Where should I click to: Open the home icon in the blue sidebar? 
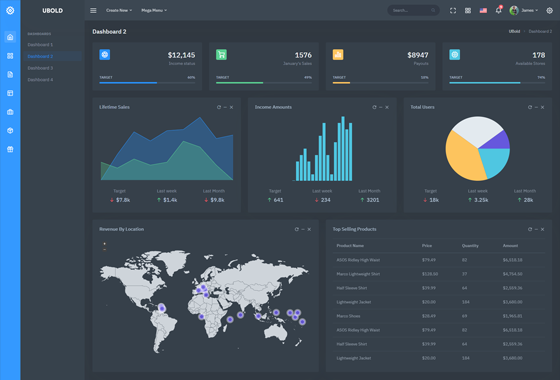tap(10, 37)
